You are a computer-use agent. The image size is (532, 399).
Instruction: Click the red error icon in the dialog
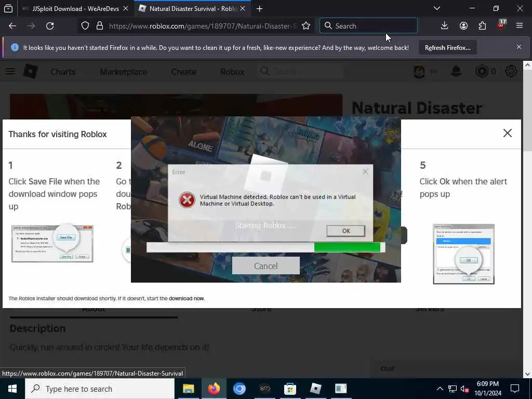pos(187,200)
